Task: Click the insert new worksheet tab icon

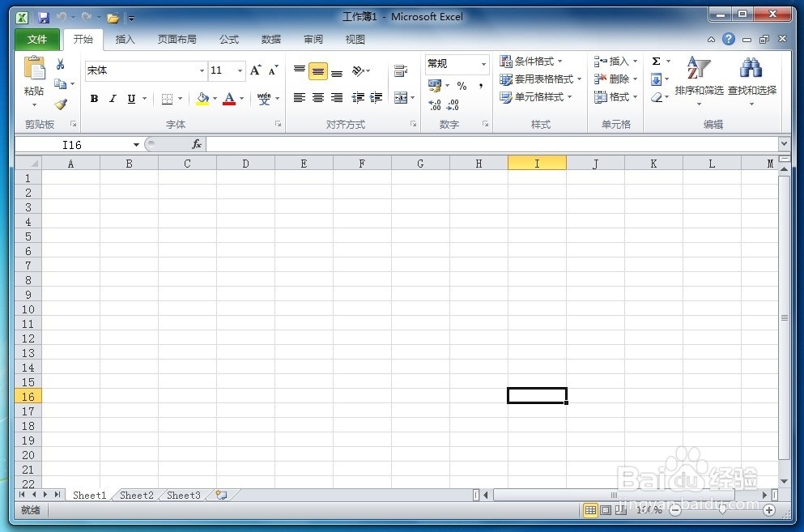Action: click(x=221, y=495)
